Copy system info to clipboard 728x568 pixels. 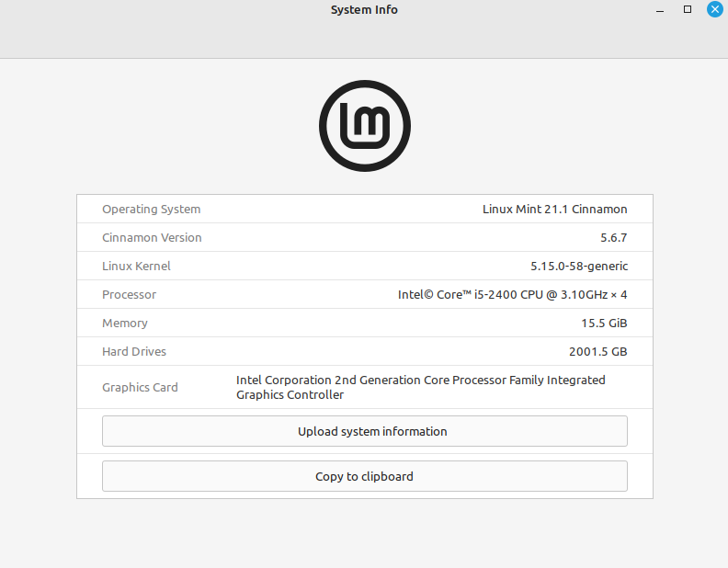(x=365, y=476)
